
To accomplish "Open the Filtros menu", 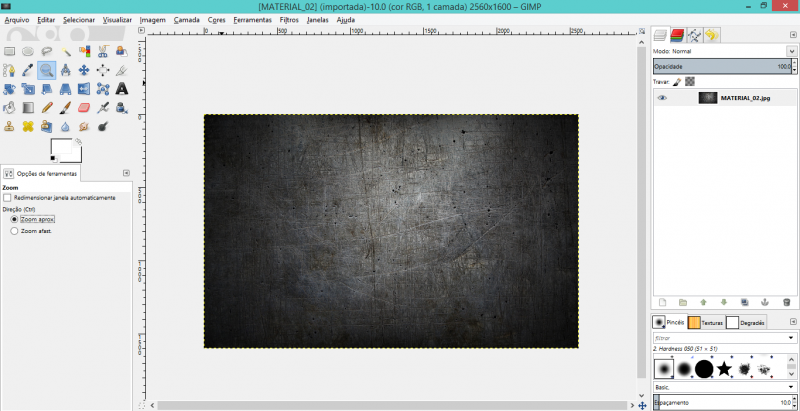I will pos(289,19).
